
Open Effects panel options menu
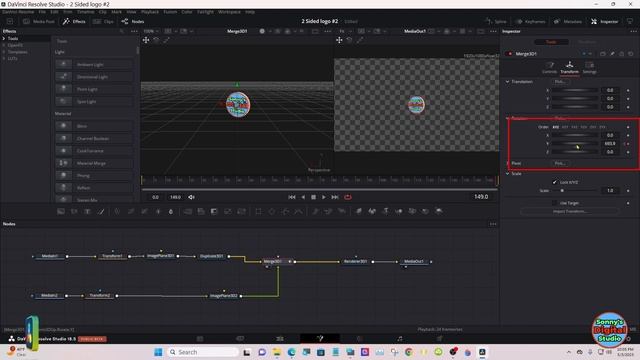134,31
